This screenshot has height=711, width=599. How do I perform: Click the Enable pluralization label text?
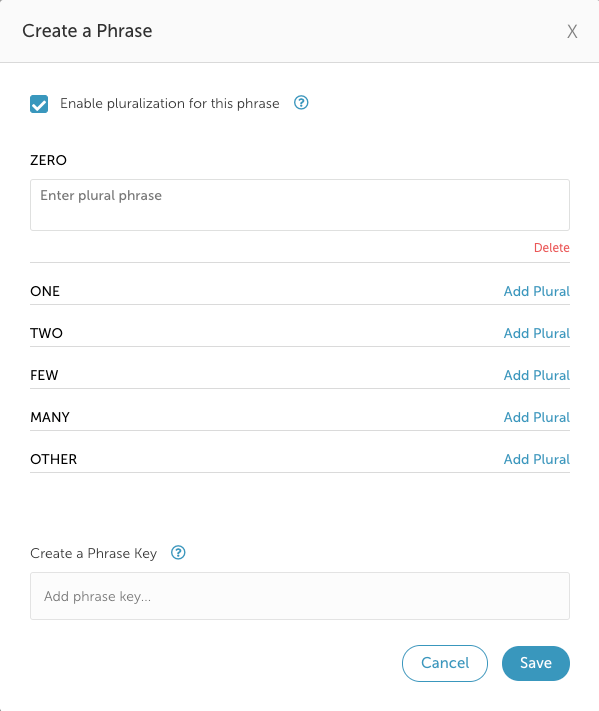coord(170,104)
